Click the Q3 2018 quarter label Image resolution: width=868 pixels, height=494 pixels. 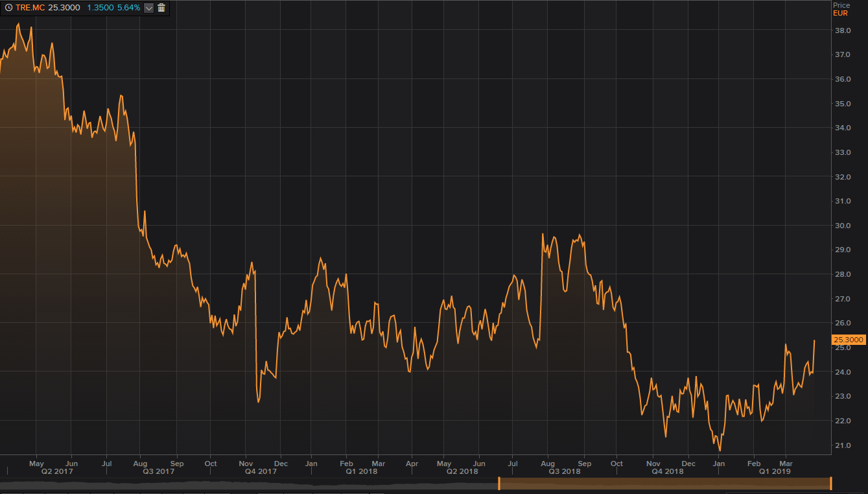[564, 471]
